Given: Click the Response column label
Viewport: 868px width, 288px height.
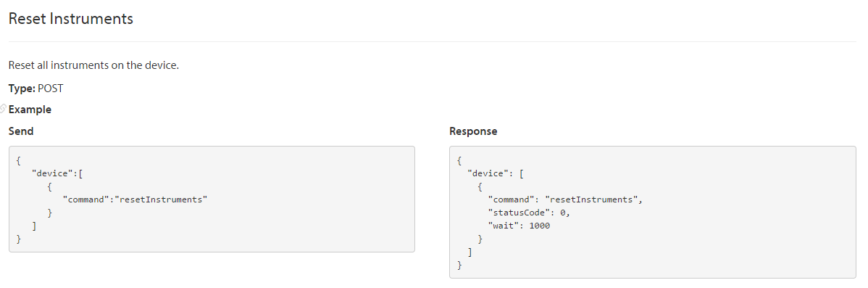Looking at the screenshot, I should pos(473,131).
